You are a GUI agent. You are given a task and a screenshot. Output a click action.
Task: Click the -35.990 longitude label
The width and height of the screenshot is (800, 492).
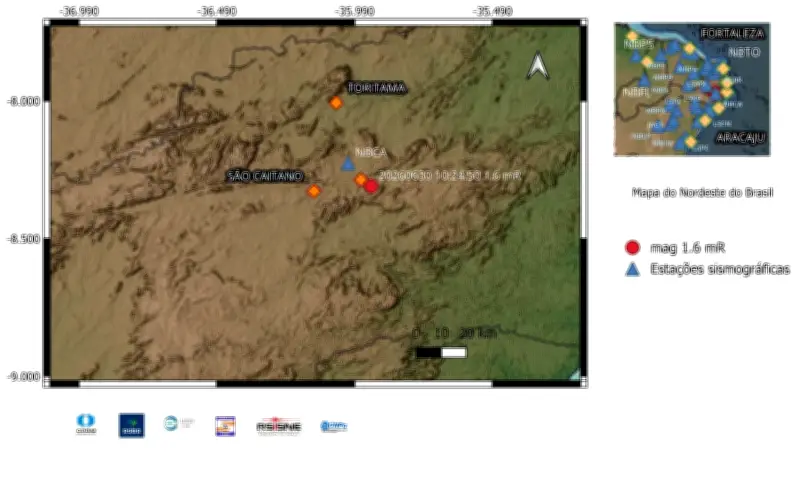(355, 11)
